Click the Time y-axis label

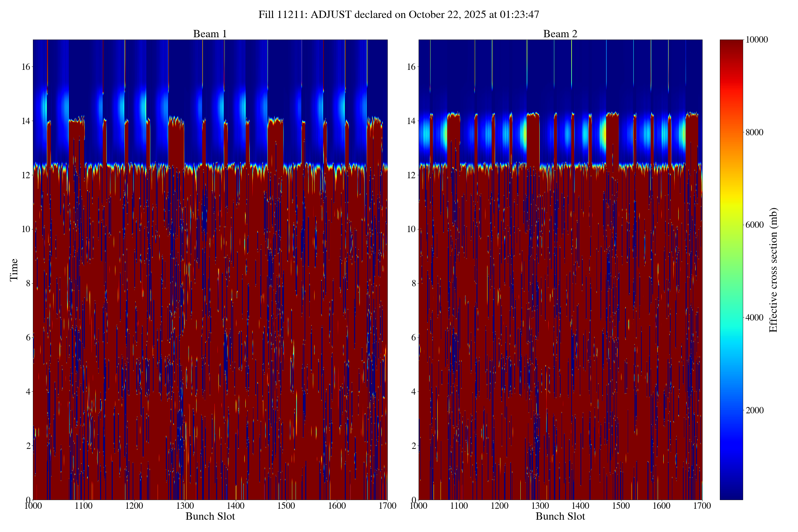tap(14, 270)
